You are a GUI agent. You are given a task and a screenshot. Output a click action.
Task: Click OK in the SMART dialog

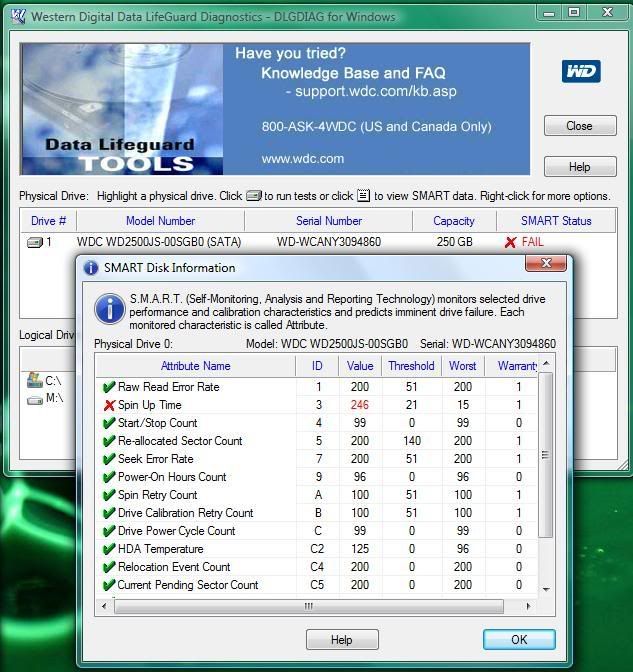click(519, 640)
